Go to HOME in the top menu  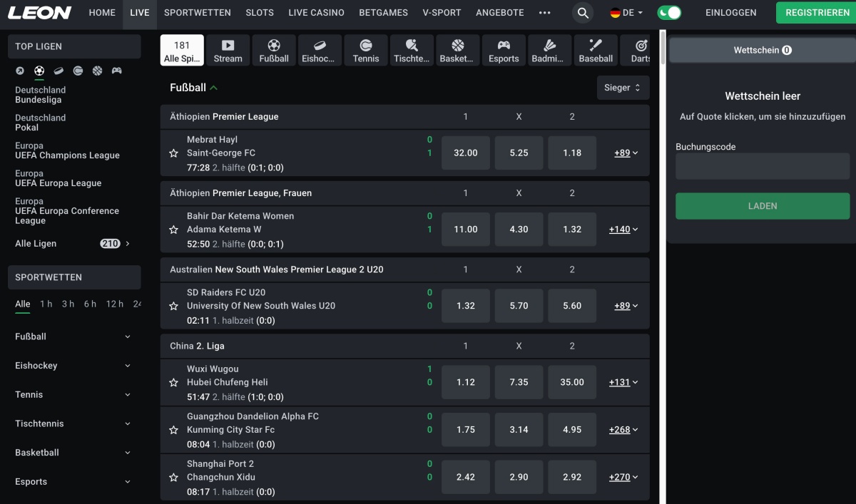tap(102, 13)
